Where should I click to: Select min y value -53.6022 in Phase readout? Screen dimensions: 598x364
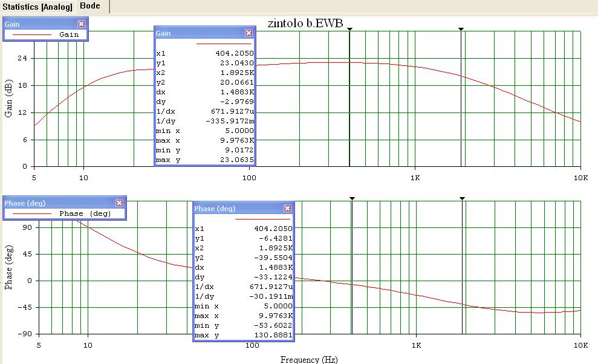(x=273, y=325)
